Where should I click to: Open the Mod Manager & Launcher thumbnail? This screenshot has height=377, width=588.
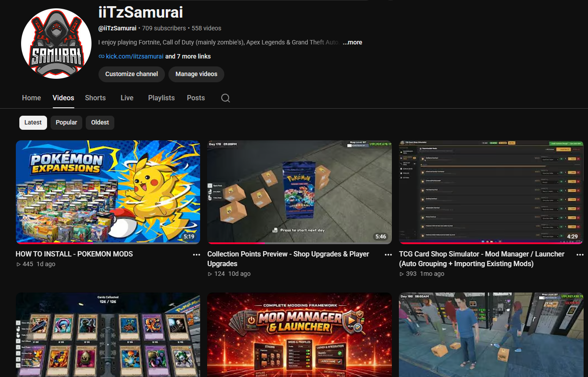tap(299, 335)
